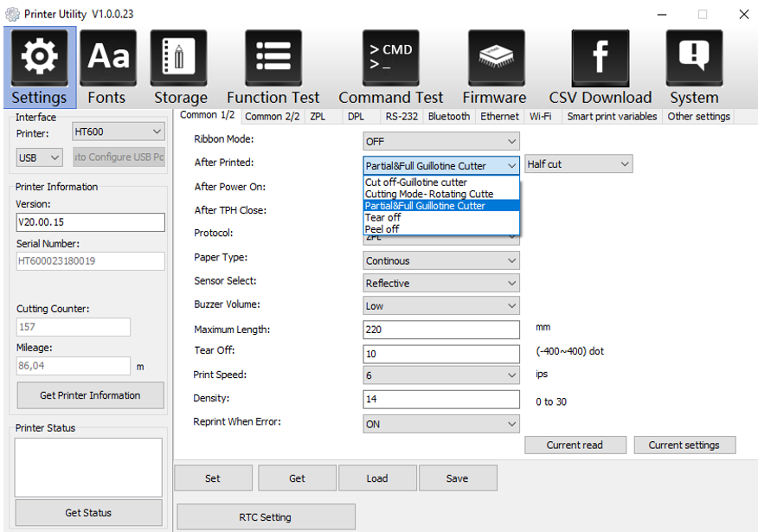This screenshot has width=758, height=532.
Task: Collapse the After Printed dropdown
Action: [x=441, y=165]
